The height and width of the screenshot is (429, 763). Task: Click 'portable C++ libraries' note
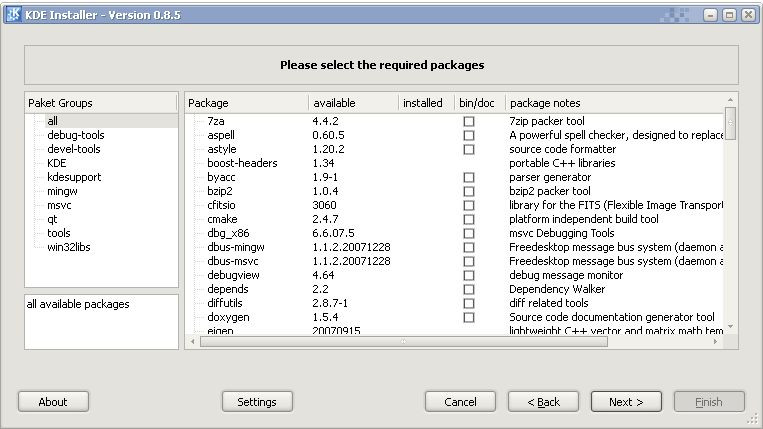(x=562, y=163)
